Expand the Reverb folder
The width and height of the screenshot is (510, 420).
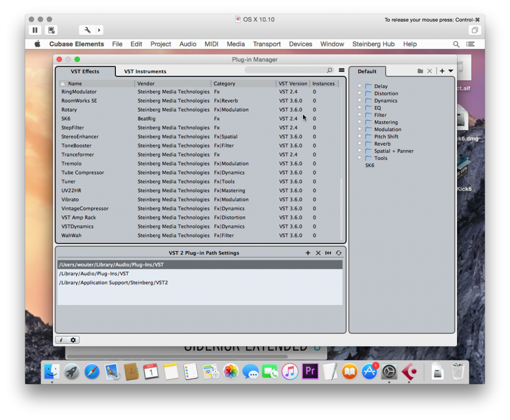[360, 143]
